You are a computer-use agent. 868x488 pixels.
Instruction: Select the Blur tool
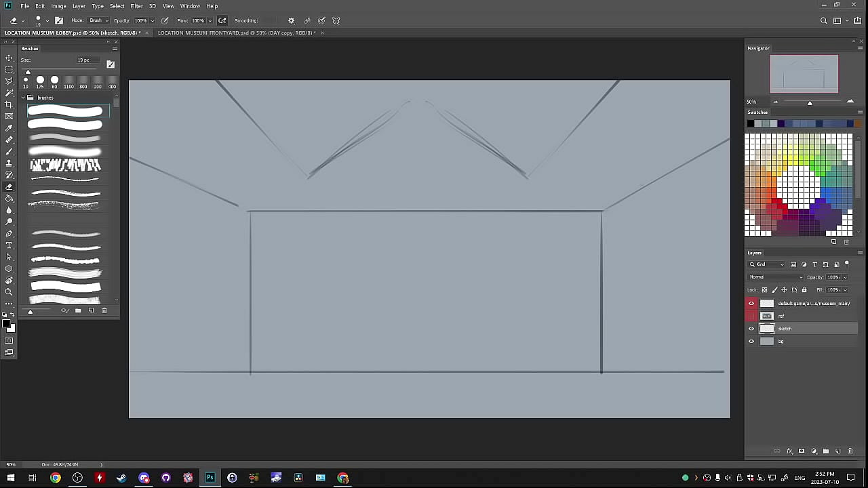tap(9, 210)
